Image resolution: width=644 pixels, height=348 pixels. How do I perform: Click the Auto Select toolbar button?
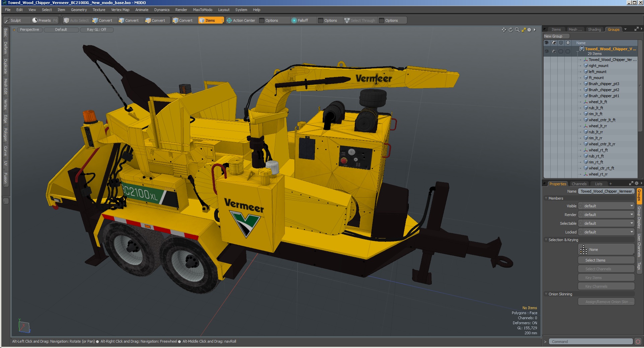76,20
